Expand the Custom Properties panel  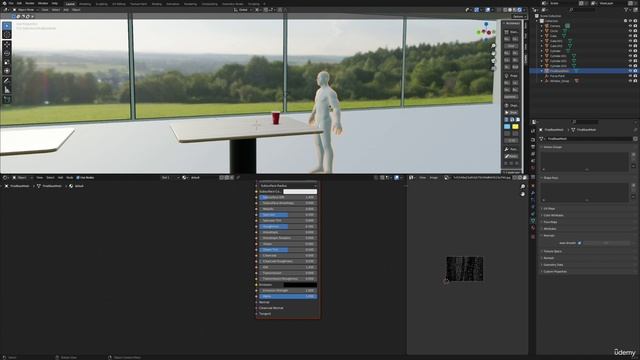(x=554, y=271)
